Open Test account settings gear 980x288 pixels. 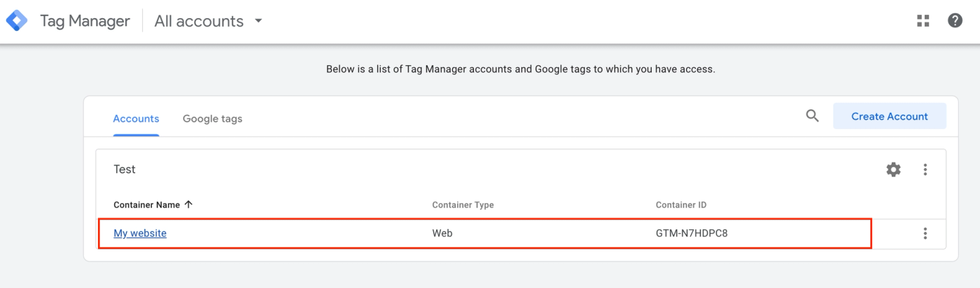click(893, 170)
